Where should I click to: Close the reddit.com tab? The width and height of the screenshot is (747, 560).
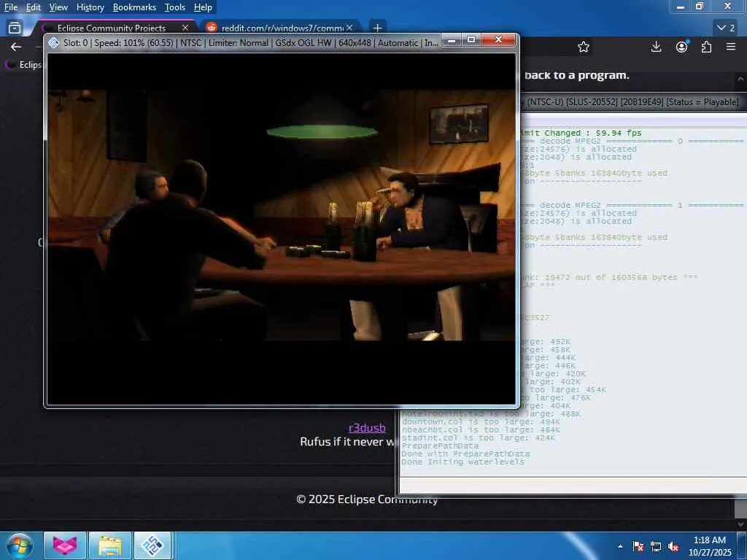349,28
